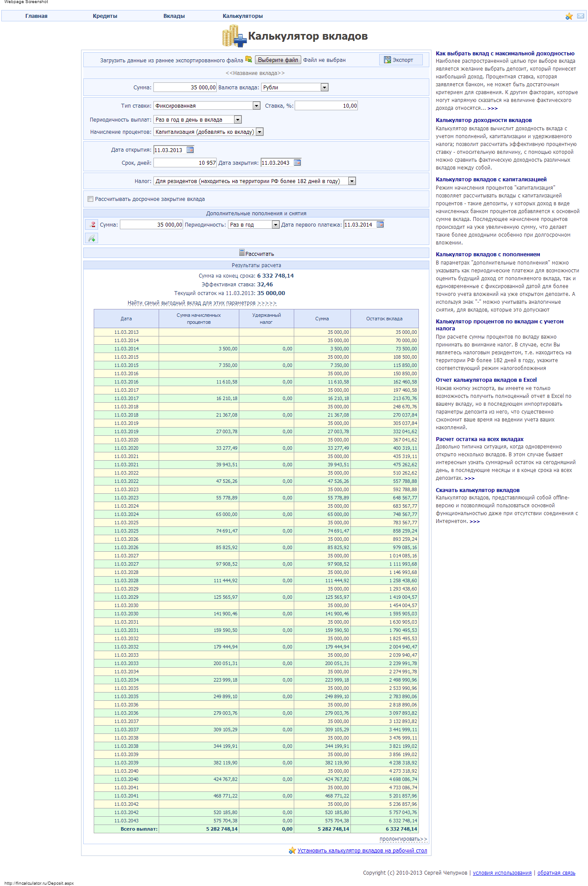Open Калькулятор вкладов с пополнением article

[488, 254]
